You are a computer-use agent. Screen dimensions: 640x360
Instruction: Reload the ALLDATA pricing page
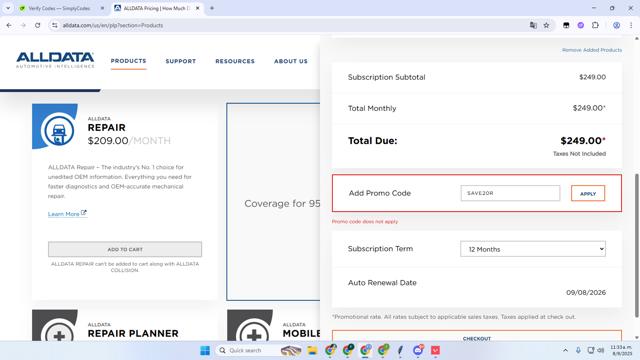click(38, 25)
